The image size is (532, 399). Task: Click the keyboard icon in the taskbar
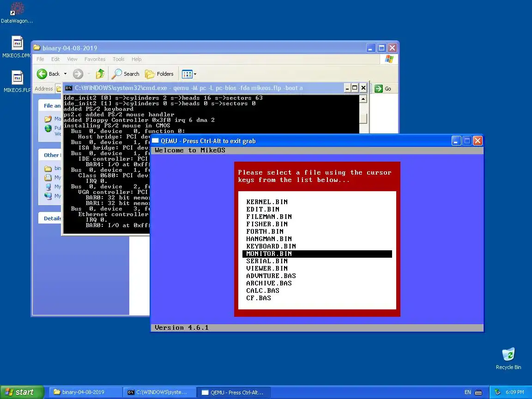pos(478,393)
